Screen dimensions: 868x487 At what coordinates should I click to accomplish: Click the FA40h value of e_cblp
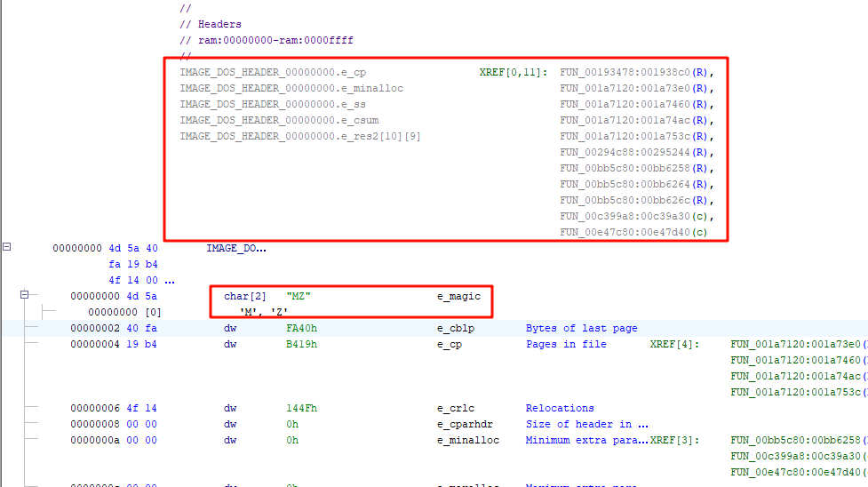(x=301, y=328)
